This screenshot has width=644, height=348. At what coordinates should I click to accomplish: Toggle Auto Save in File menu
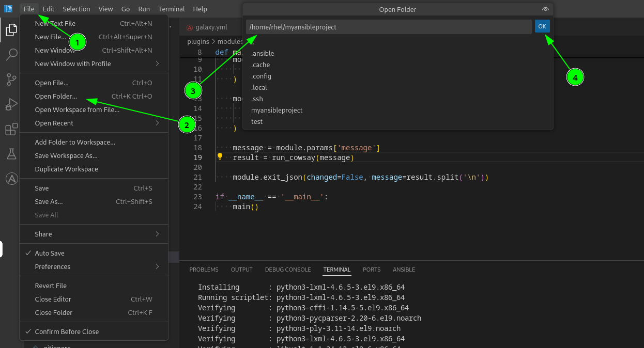pyautogui.click(x=94, y=253)
